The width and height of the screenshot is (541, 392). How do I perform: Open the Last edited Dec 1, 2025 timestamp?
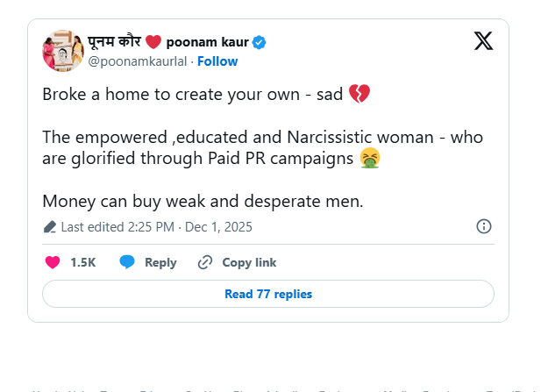click(156, 227)
